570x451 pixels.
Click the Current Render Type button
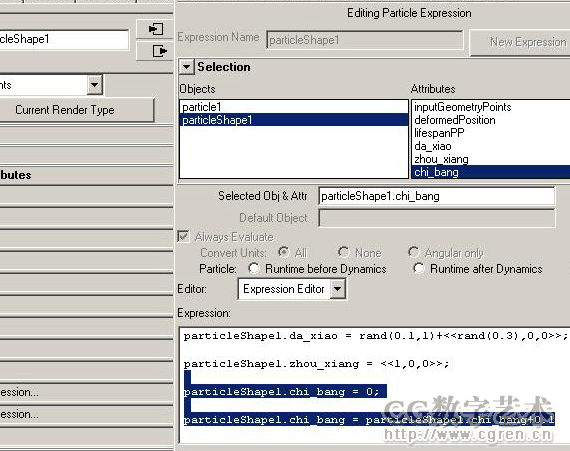[x=77, y=110]
